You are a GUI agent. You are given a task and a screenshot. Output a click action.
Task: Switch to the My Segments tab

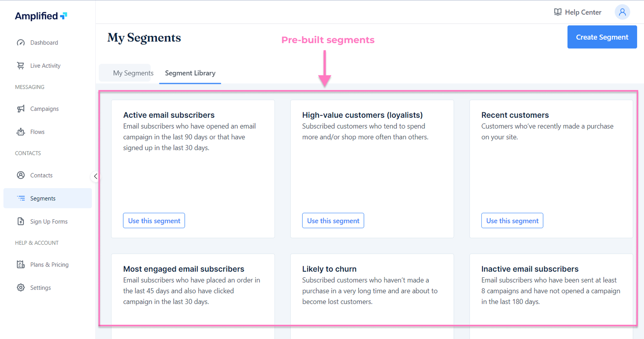(x=133, y=73)
